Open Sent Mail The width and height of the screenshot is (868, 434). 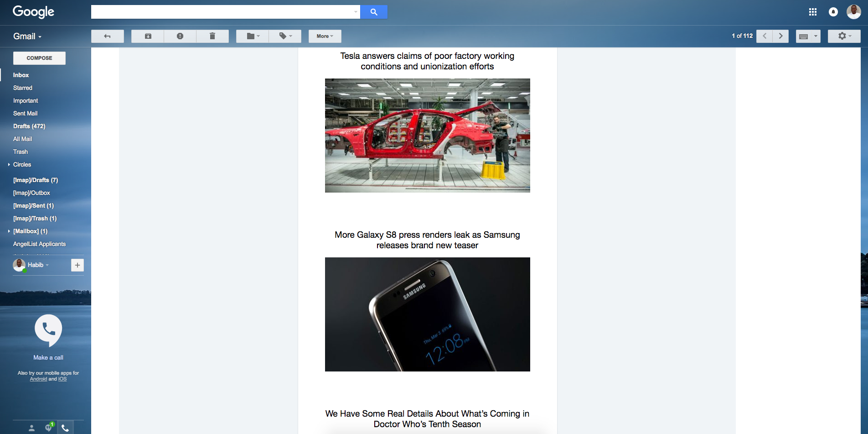click(26, 113)
